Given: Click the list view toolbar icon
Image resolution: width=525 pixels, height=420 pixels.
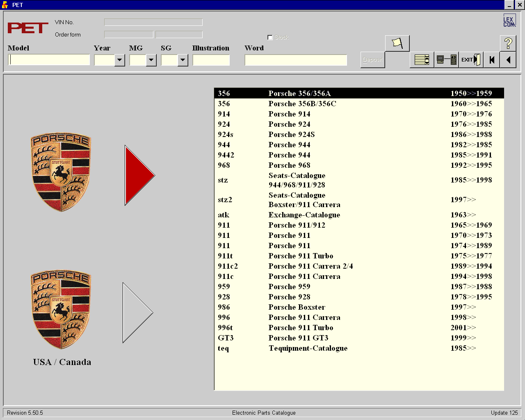Looking at the screenshot, I should [422, 60].
